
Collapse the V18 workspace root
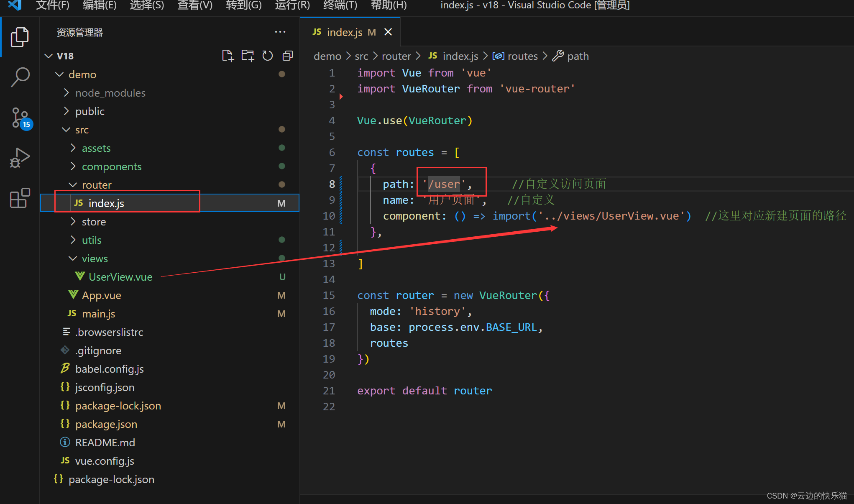click(65, 56)
